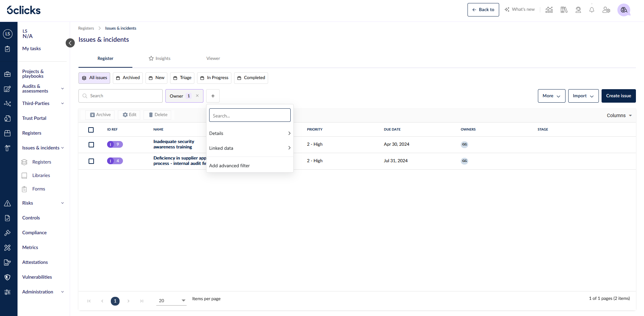Click the Risks warning triangle icon
Screen dimensions: 644x316
tap(7, 203)
